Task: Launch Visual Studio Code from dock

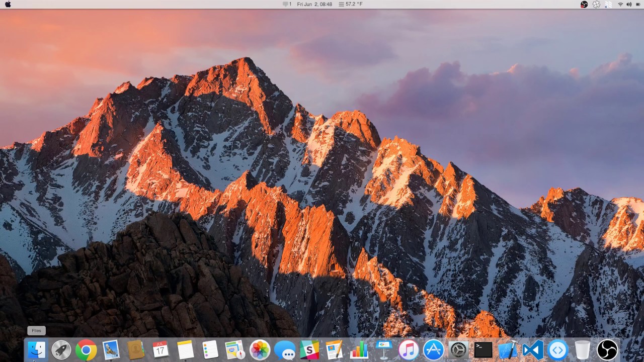Action: (x=533, y=350)
